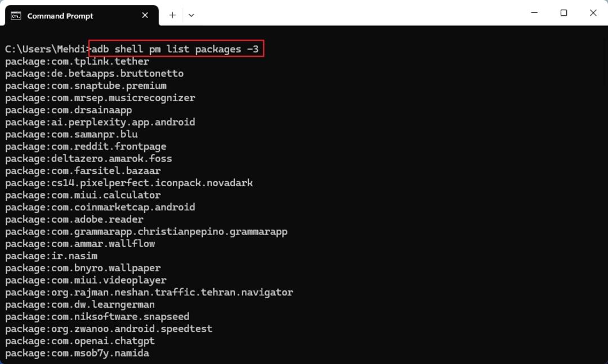Open a new tab with plus button

(x=173, y=15)
